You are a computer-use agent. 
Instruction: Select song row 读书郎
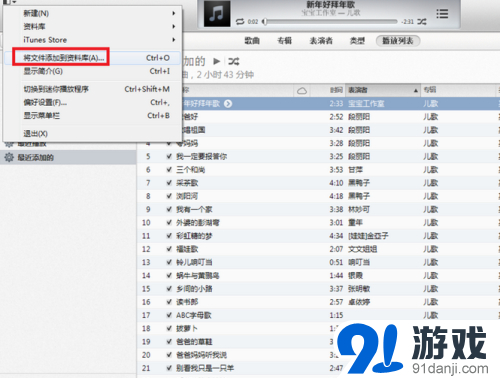[318, 302]
